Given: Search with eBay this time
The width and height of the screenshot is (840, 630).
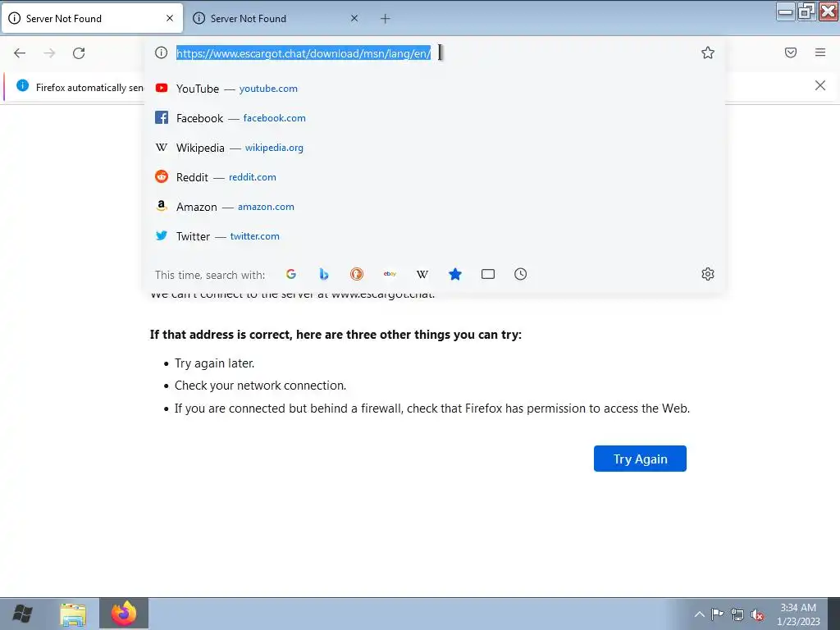Looking at the screenshot, I should [x=390, y=274].
